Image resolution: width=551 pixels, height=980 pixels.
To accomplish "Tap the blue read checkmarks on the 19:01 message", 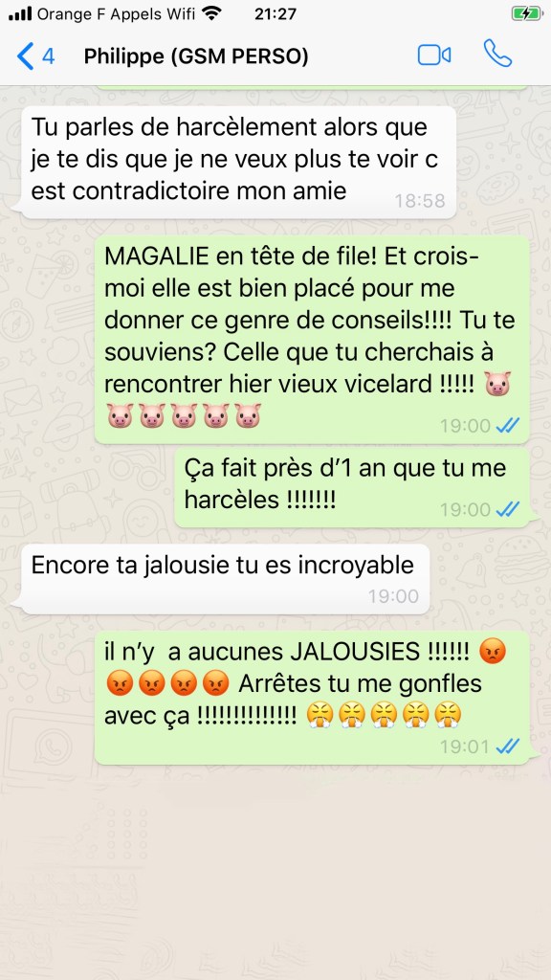I will pos(507,746).
